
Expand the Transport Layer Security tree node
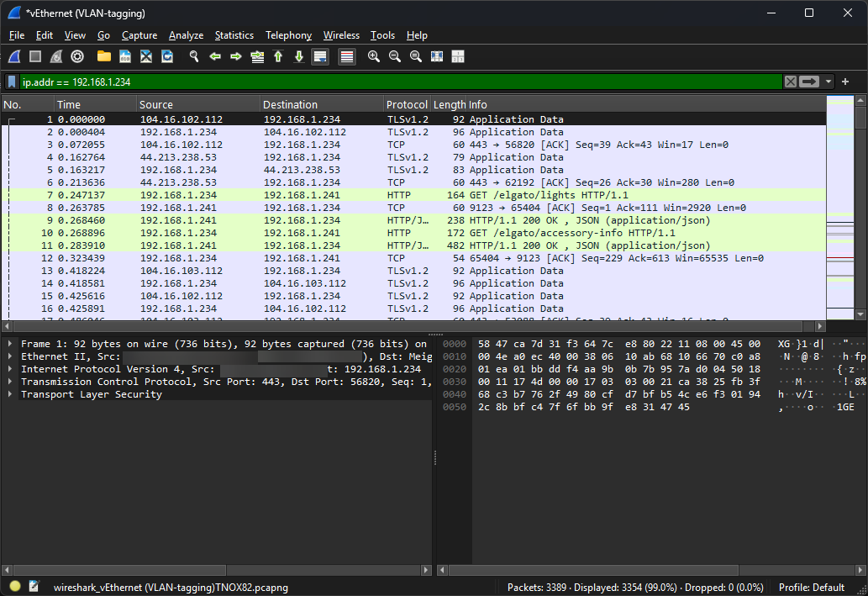[10, 394]
